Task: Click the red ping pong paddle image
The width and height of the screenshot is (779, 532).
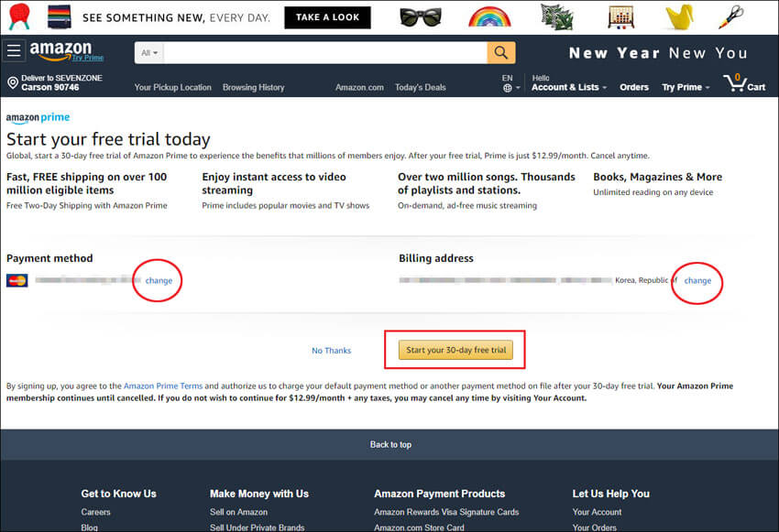Action: coord(19,16)
